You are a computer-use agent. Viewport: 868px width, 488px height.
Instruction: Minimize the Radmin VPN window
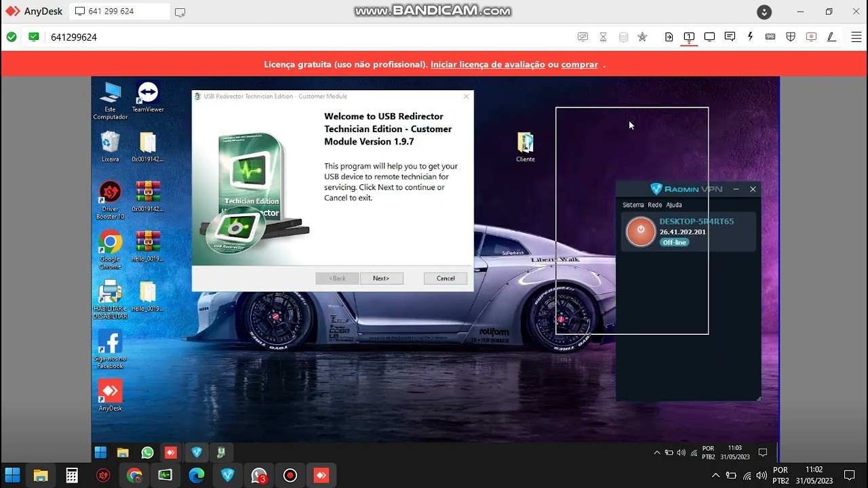click(736, 190)
